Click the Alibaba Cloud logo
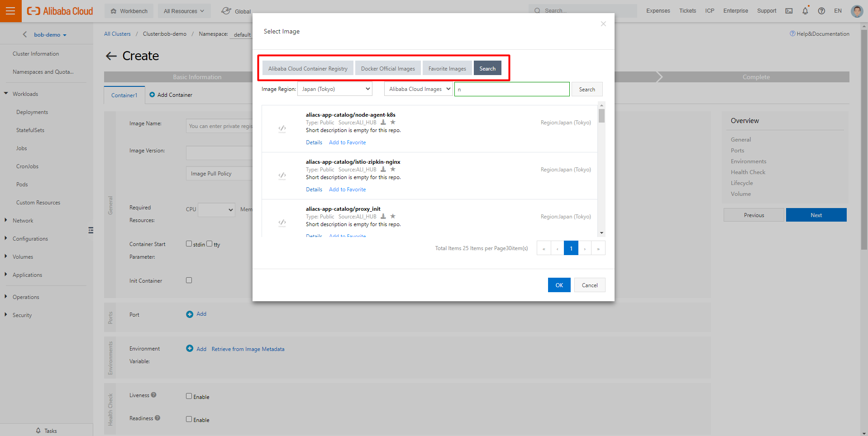868x436 pixels. tap(60, 11)
